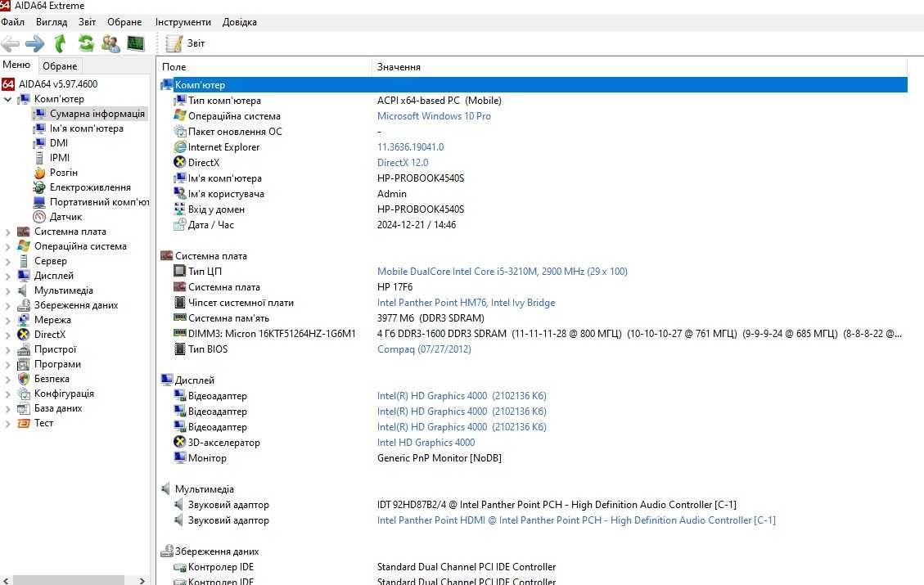Image resolution: width=924 pixels, height=585 pixels.
Task: Open the Обране menu in menu bar
Action: [124, 22]
